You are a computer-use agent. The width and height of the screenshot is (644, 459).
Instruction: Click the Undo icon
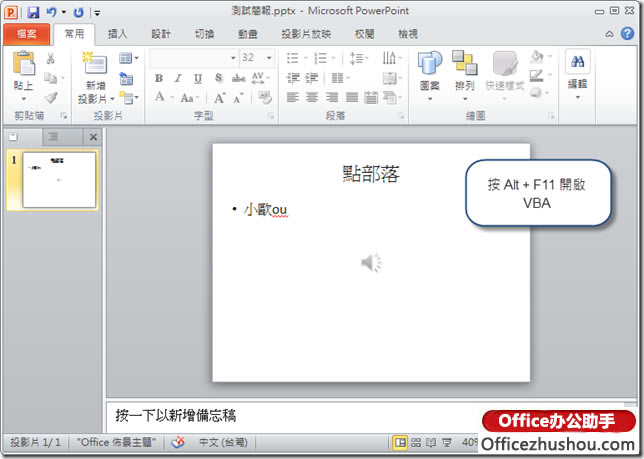tap(51, 12)
